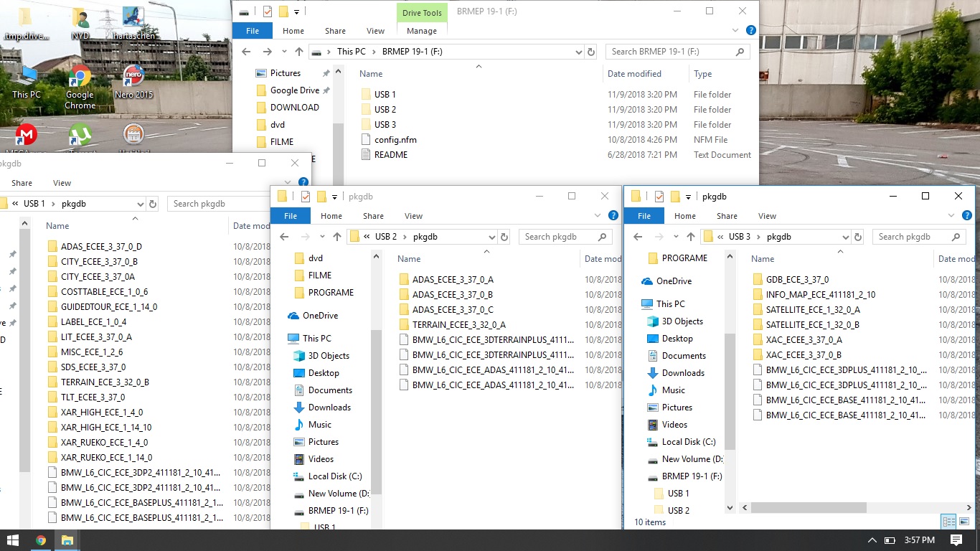The height and width of the screenshot is (551, 980).
Task: Open address bar dropdown in BRMEP 19-1 window
Action: click(579, 52)
